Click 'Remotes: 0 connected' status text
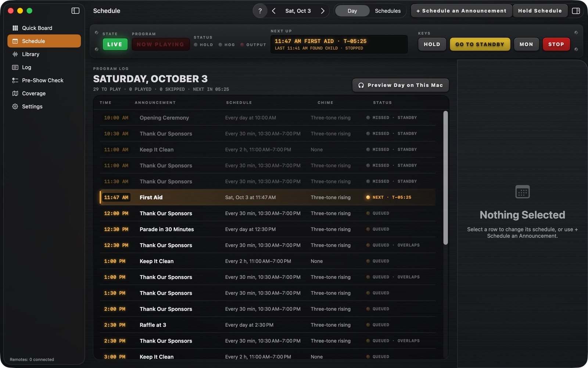 32,360
